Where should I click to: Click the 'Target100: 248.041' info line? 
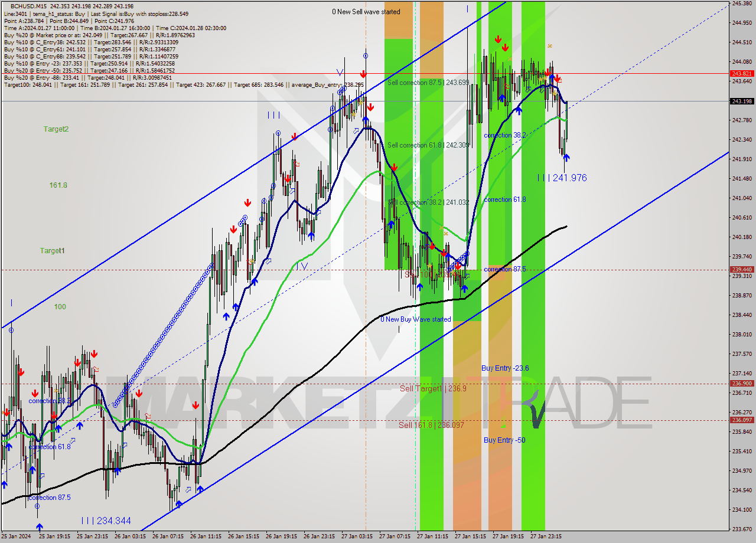[x=184, y=85]
